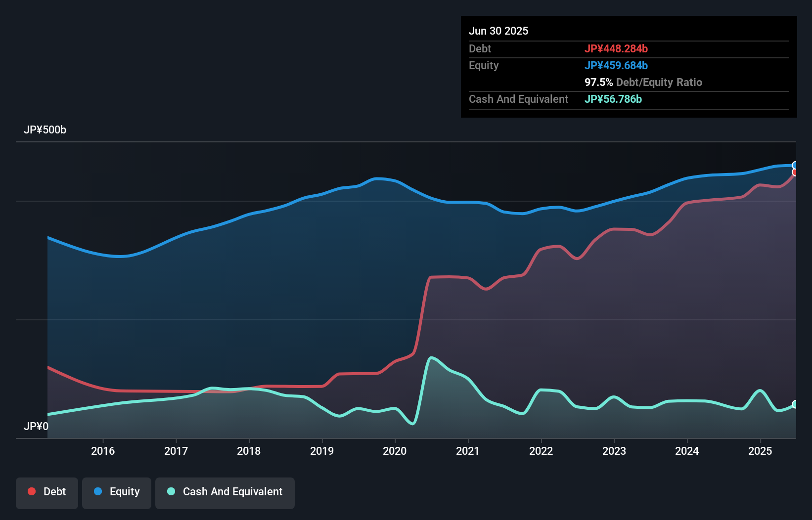Select the 97.5% Debt/Equity Ratio text
Viewport: 812px width, 520px height.
pos(643,82)
